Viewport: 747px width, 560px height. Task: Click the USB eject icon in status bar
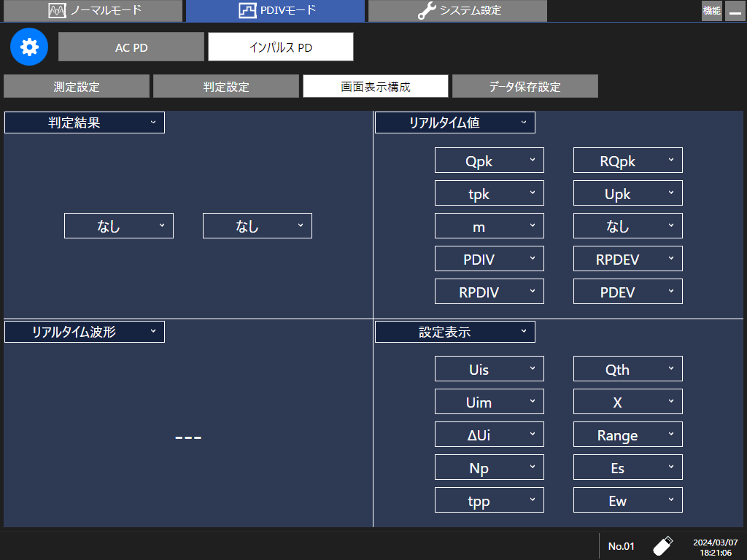[662, 545]
